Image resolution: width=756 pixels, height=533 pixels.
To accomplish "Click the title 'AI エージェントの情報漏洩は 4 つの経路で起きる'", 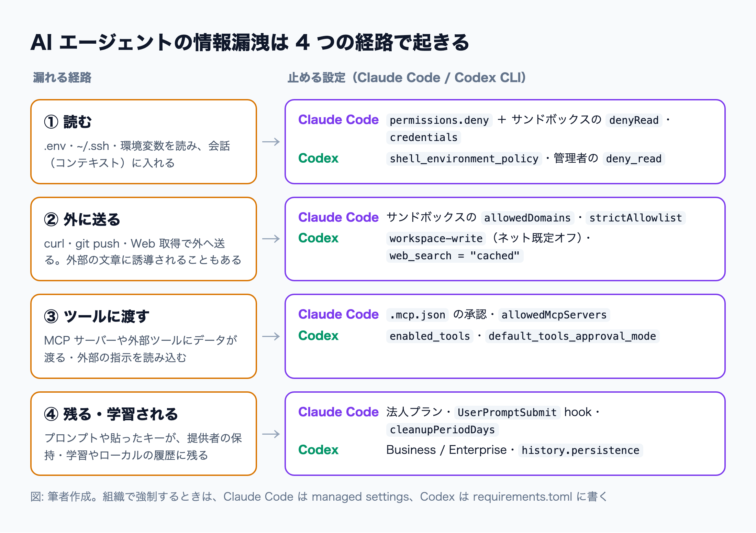I will click(250, 43).
